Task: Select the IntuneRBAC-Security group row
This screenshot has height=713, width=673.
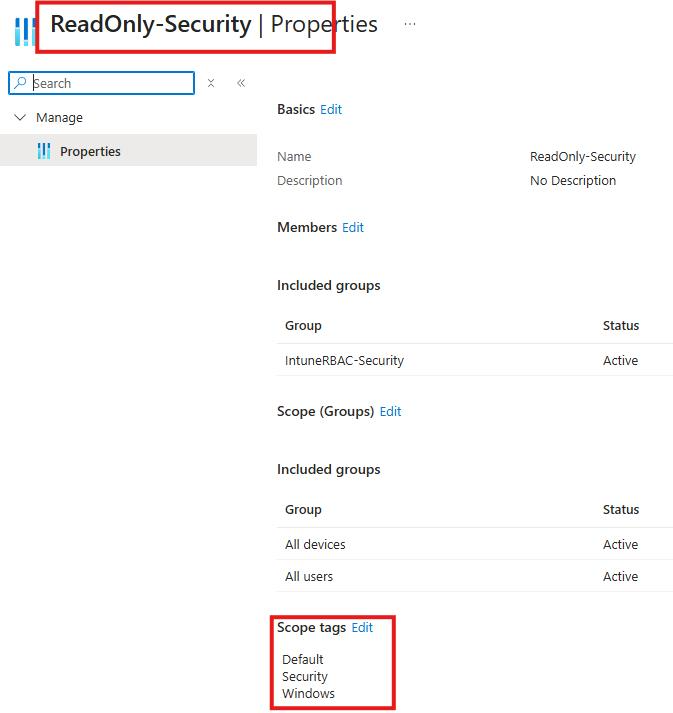Action: click(x=344, y=360)
